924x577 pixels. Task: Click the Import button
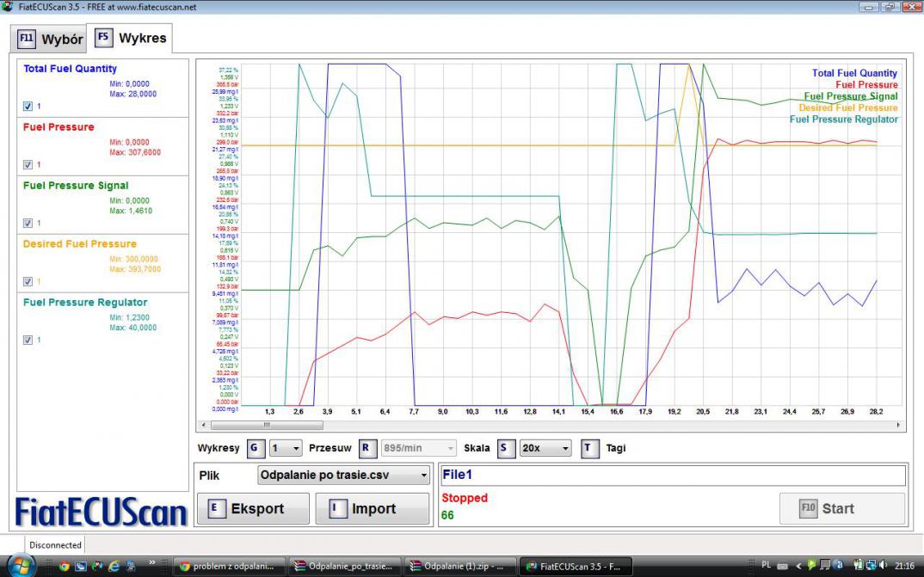(372, 509)
